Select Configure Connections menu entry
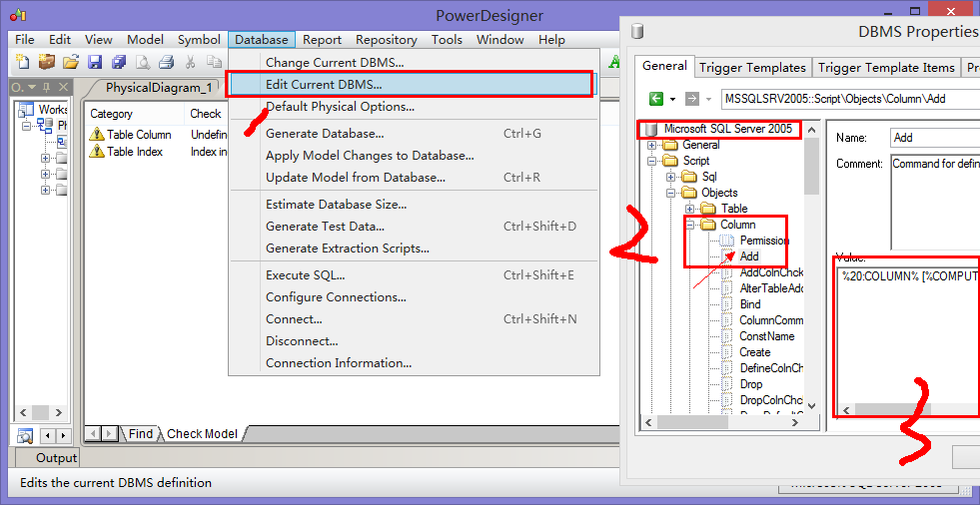This screenshot has height=505, width=980. coord(414,297)
